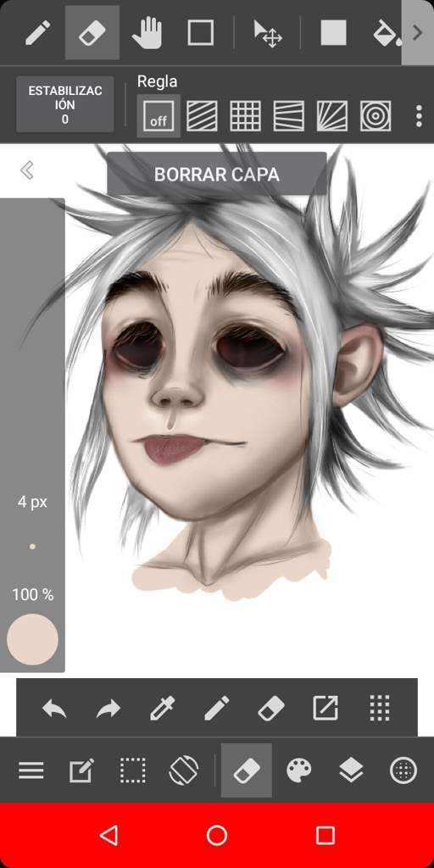Viewport: 434px width, 868px height.
Task: Select the pencil brush tool in top toolbar
Action: click(x=37, y=33)
